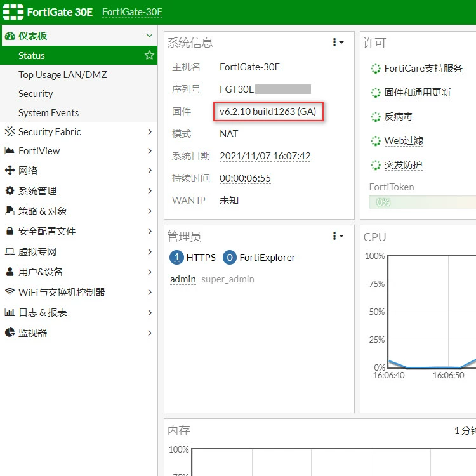Click the Web过滤 loading status icon

point(376,141)
